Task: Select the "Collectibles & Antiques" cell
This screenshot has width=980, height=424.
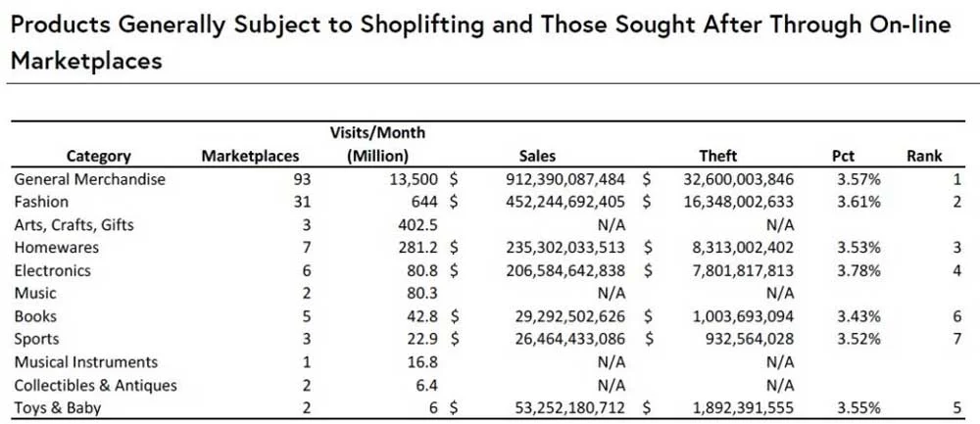Action: click(x=95, y=385)
